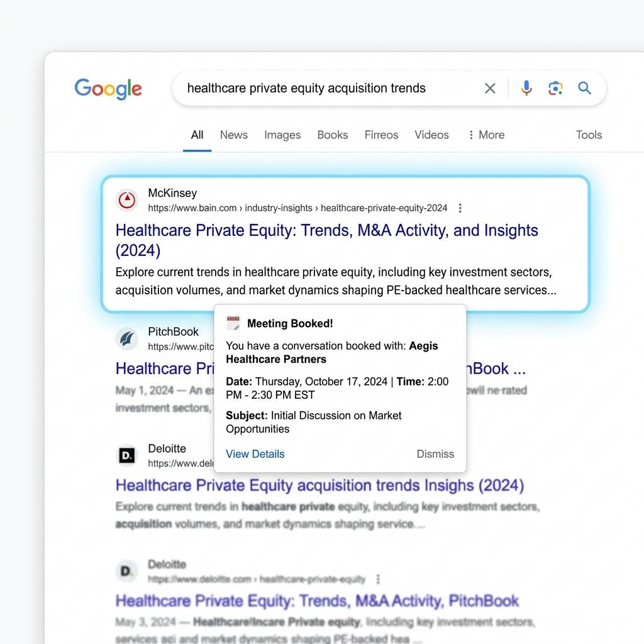Click the PitchBook result favicon

pos(127,339)
